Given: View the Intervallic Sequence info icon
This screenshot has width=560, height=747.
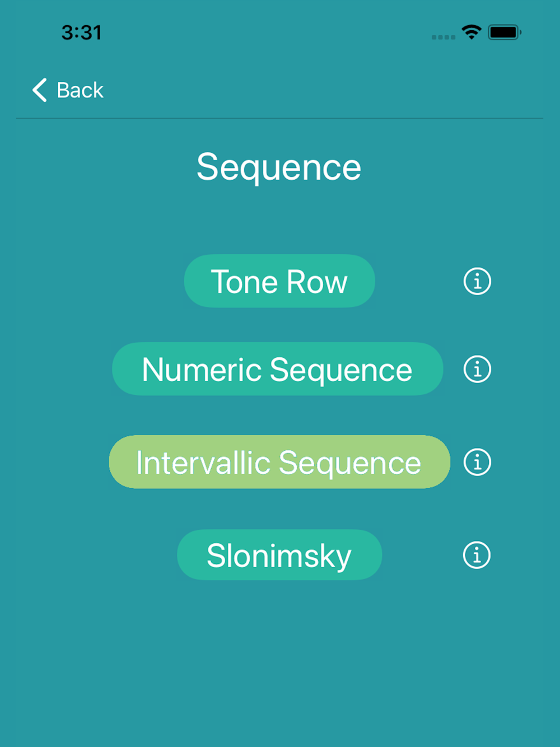Looking at the screenshot, I should (477, 462).
